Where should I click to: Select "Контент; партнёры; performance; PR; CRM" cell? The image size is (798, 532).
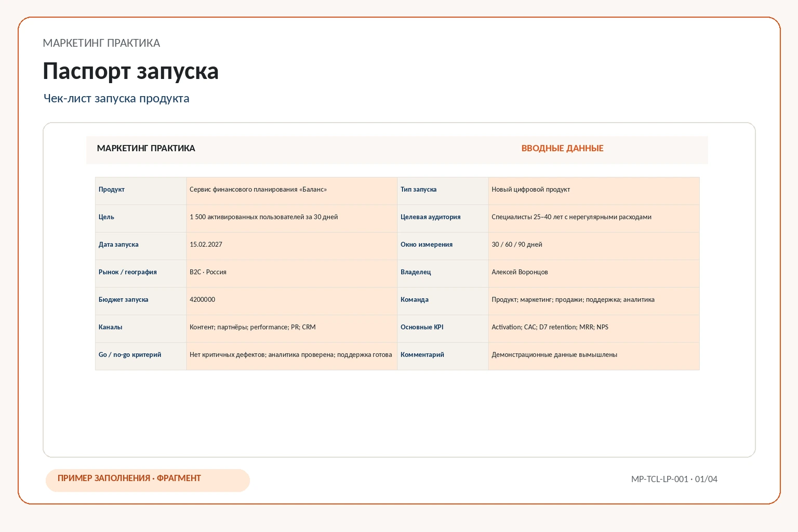click(292, 328)
